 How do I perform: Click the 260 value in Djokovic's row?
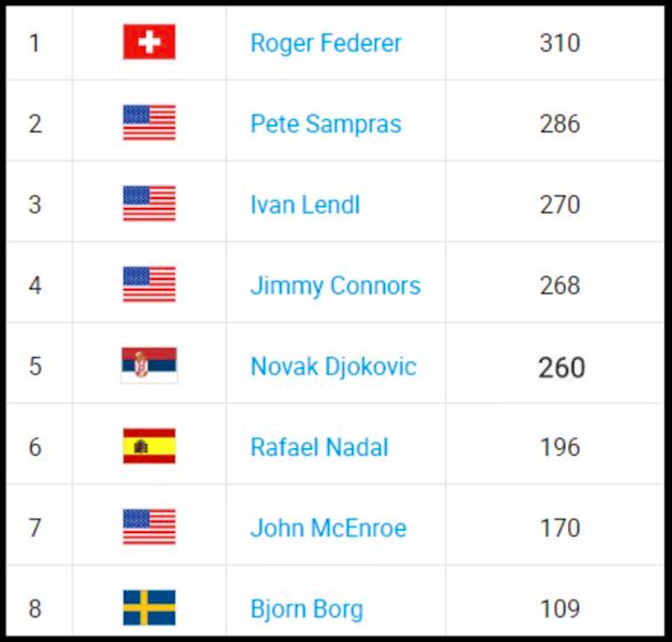pos(562,368)
